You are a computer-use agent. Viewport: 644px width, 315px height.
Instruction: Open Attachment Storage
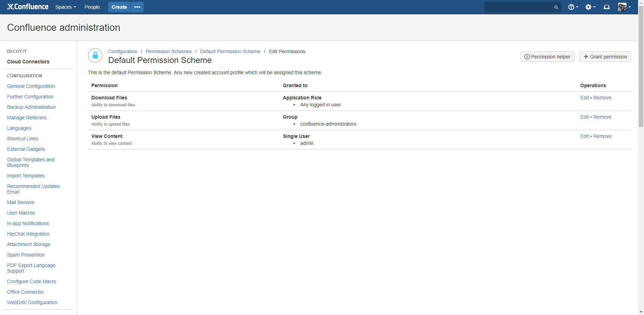(x=28, y=244)
